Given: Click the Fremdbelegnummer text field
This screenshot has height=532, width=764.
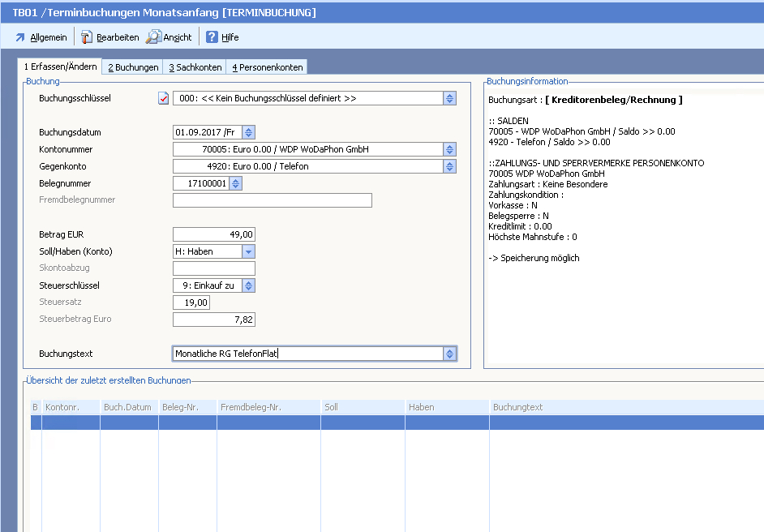Looking at the screenshot, I should (272, 200).
